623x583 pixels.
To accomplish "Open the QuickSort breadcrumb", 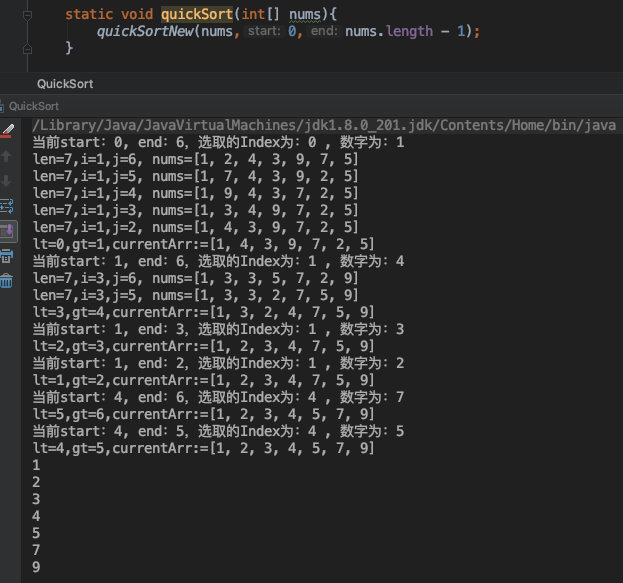I will (x=65, y=84).
